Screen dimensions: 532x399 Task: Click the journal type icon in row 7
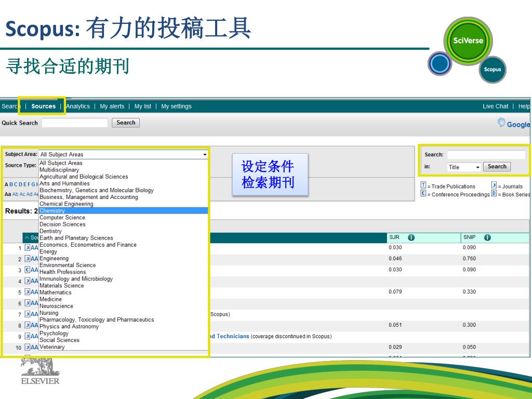(x=28, y=314)
